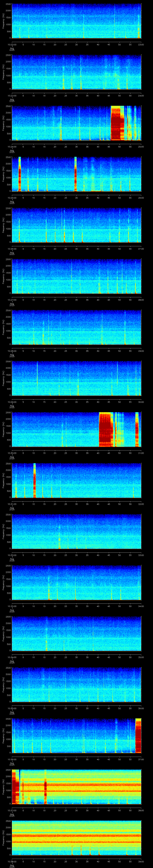This screenshot has width=153, height=868.
Task: Click the 10:30:00 start time label
Action: click(12, 453)
